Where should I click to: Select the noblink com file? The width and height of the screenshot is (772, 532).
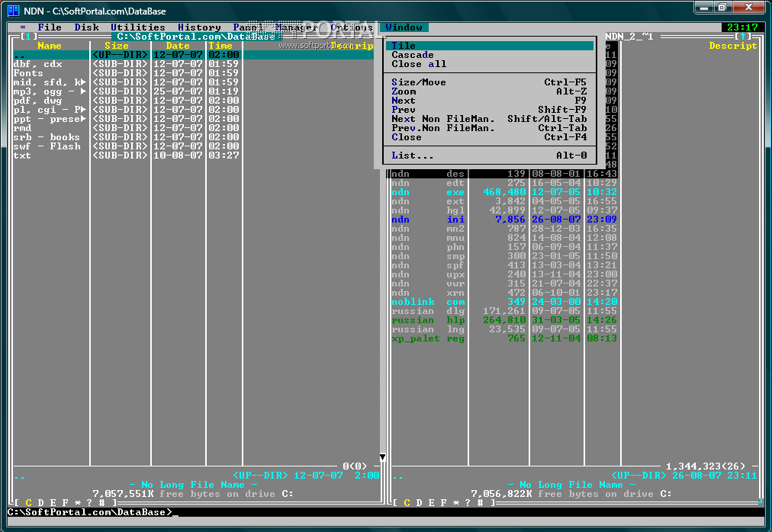[504, 302]
